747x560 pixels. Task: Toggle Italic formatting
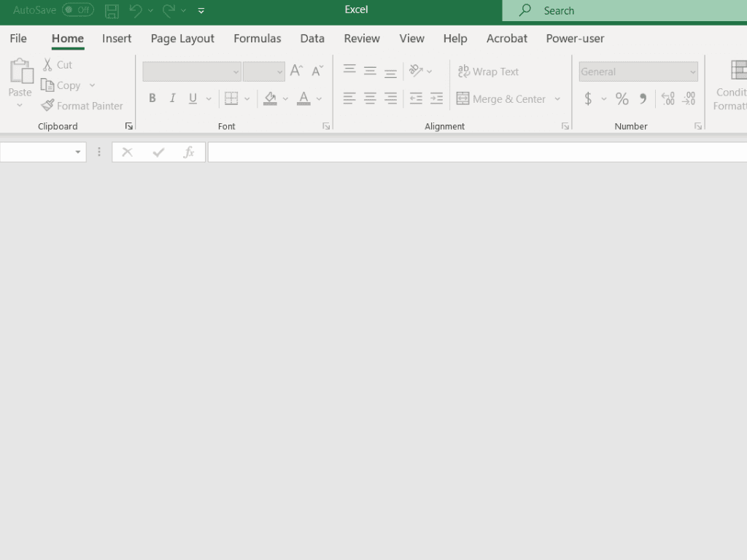[173, 98]
